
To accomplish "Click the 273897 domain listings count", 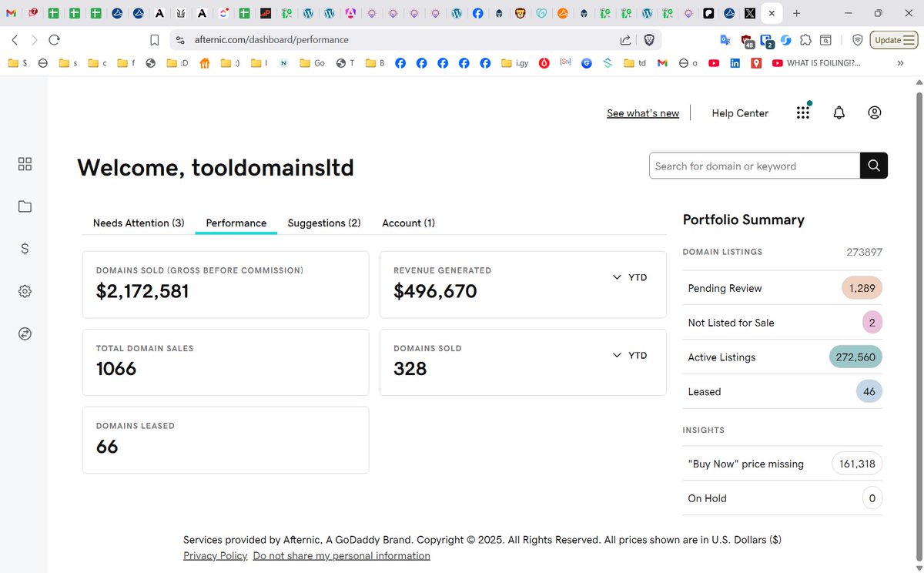I will [864, 252].
